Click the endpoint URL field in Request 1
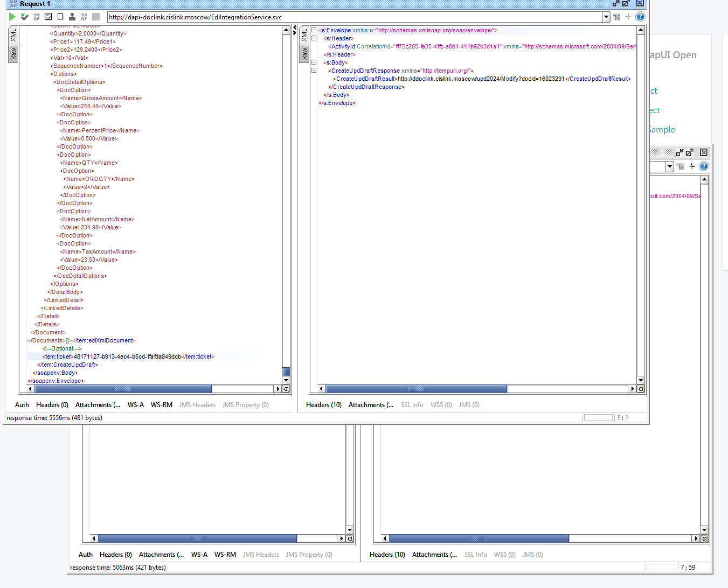This screenshot has width=728, height=588. click(355, 17)
